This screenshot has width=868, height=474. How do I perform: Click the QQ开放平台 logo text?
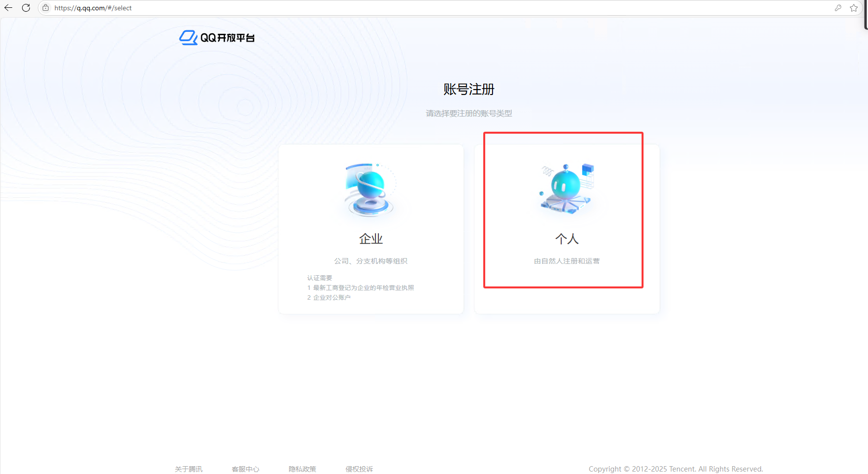pyautogui.click(x=227, y=38)
